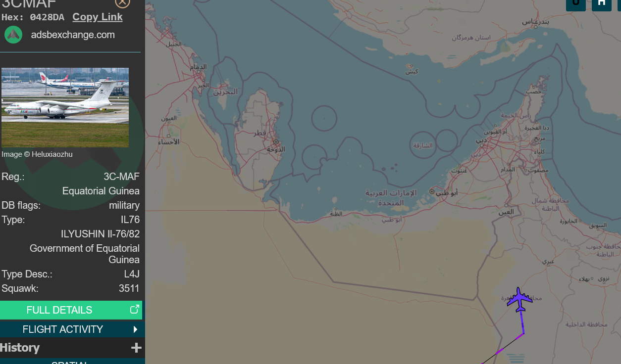Screen dimensions: 621x364
Task: Click the الشارقة map label
Action: coord(423,145)
